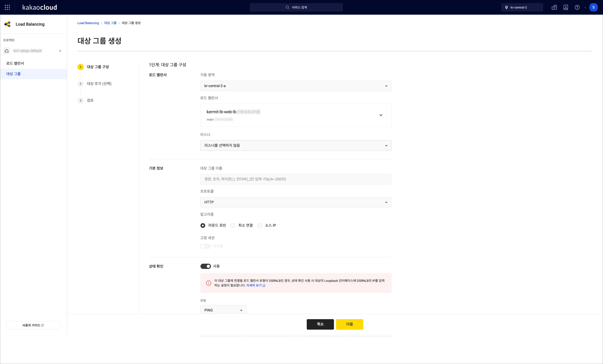Image resolution: width=603 pixels, height=364 pixels.
Task: Click the Load Balancing service icon
Action: click(7, 24)
